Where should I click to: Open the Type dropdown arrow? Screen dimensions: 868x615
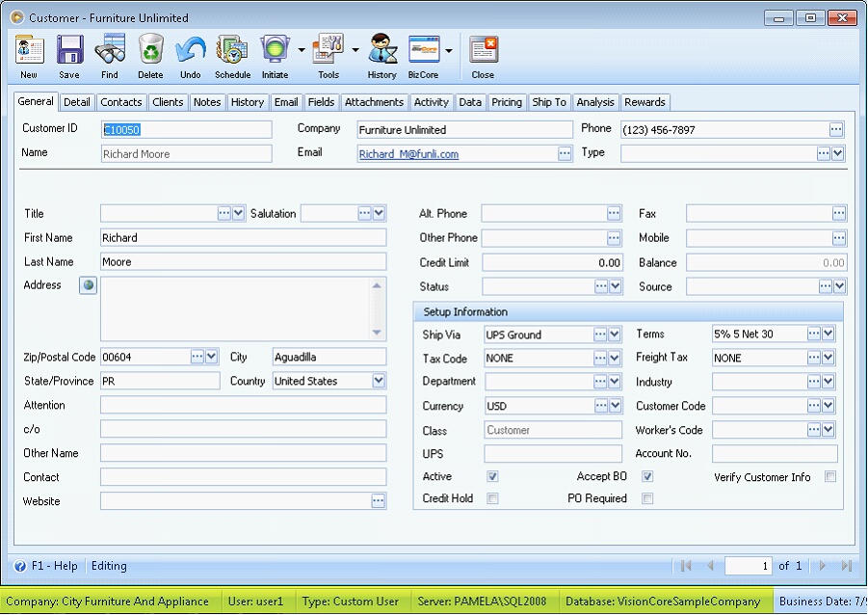click(x=838, y=153)
